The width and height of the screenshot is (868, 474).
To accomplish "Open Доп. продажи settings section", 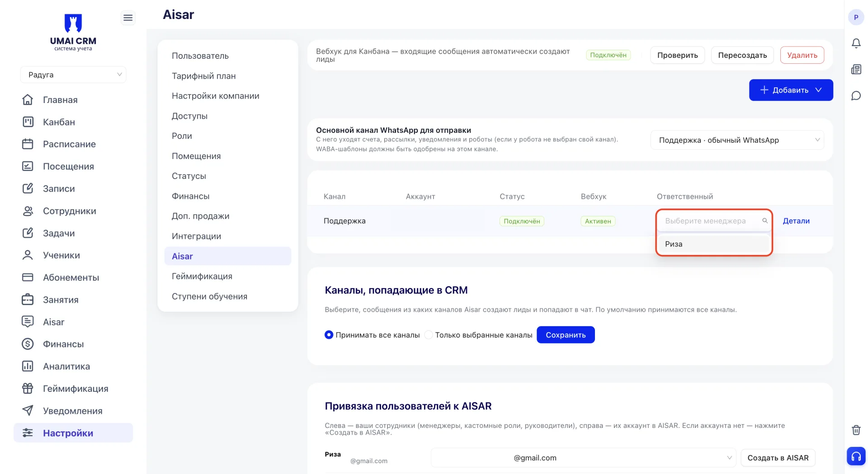I will [201, 216].
